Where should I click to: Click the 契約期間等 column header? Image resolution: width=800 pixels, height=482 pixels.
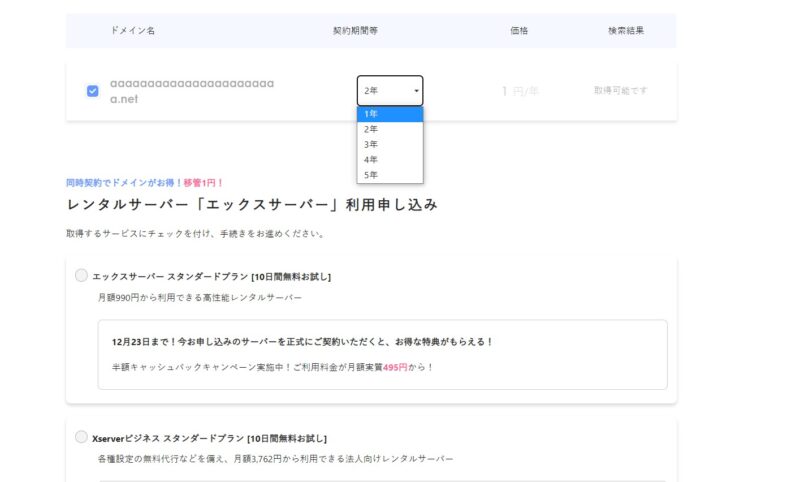tap(355, 31)
